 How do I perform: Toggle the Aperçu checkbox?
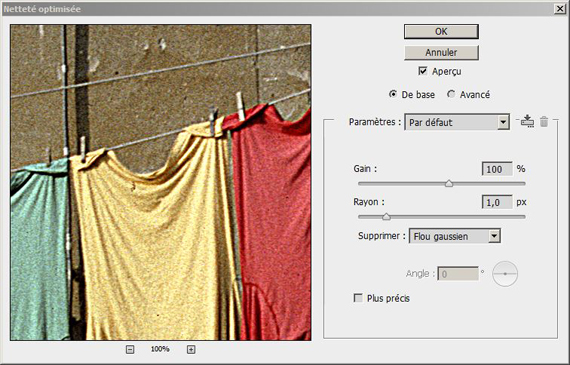point(423,71)
